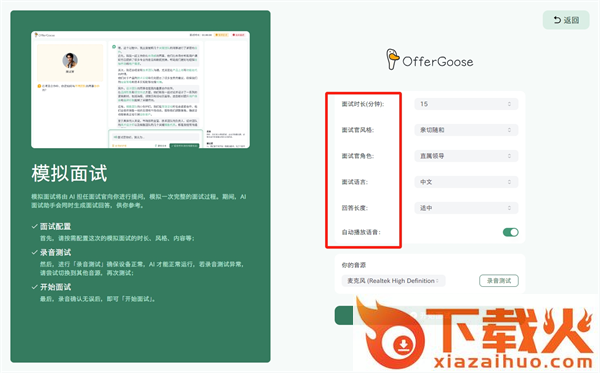Click the chevron arrows of 面试时长 field

point(509,104)
